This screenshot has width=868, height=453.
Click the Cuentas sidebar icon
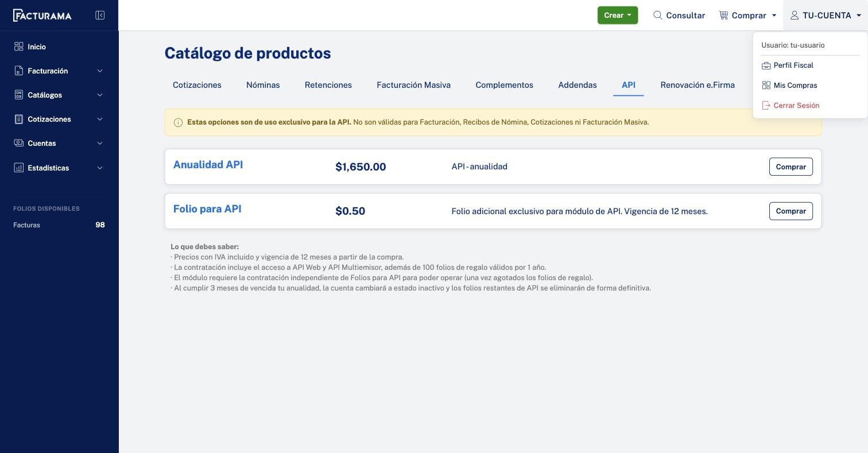point(19,143)
